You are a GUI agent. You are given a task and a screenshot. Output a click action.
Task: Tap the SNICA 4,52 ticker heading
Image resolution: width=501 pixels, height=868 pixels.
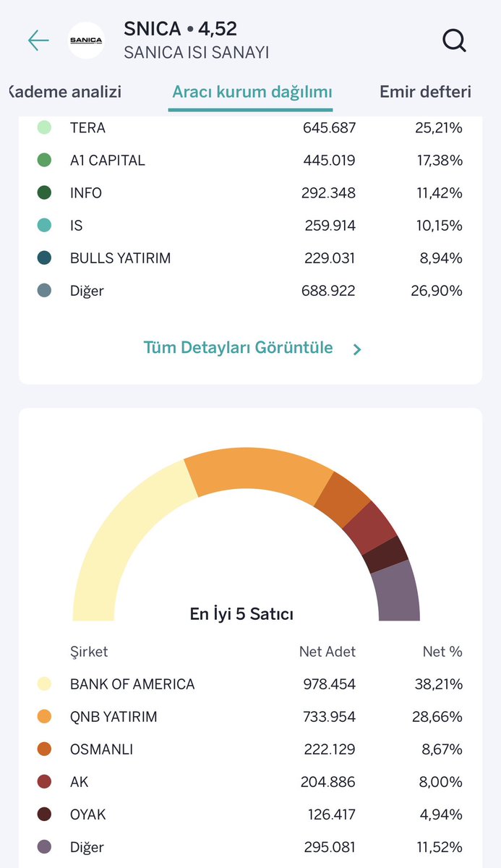[x=181, y=29]
